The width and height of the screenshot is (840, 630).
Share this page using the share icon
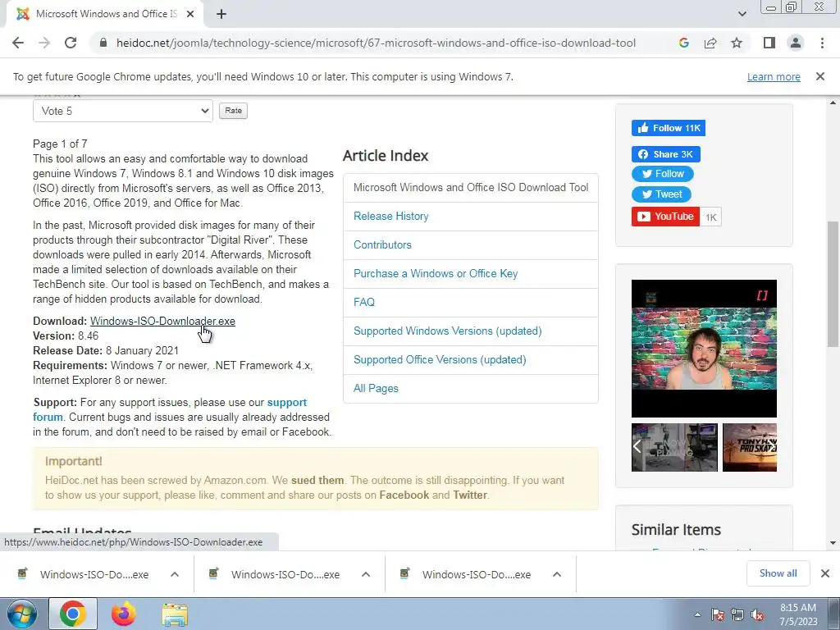tap(710, 43)
